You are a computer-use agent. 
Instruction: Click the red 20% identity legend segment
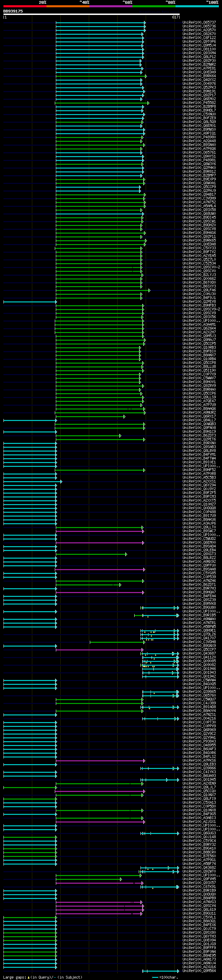click(x=25, y=6)
